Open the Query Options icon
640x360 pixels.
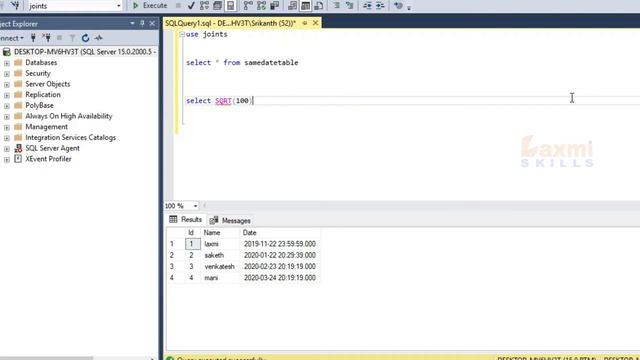218,6
